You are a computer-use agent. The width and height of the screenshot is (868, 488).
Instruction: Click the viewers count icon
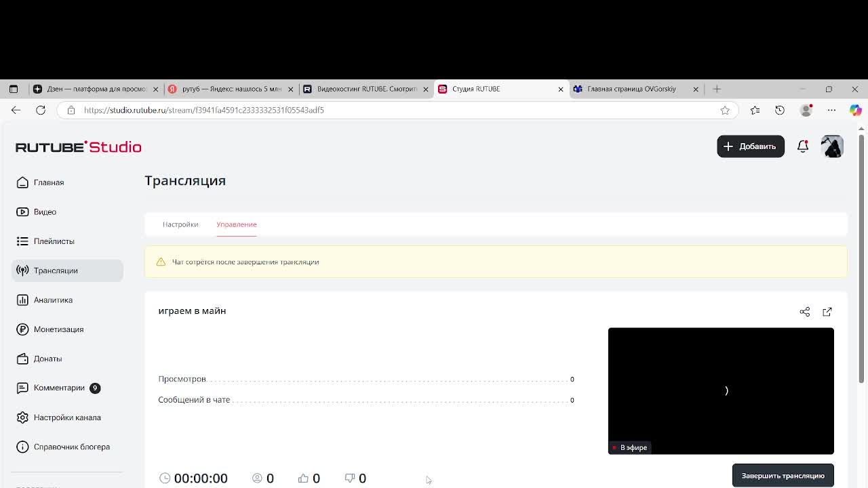point(257,478)
